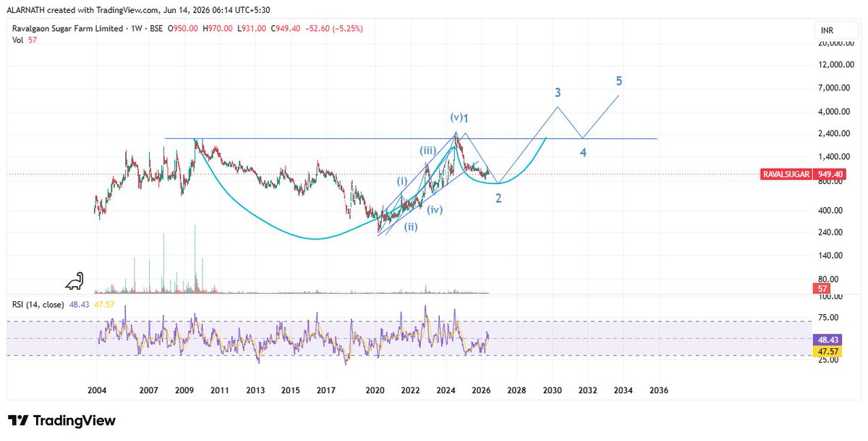Click the 2028 year on time axis
The height and width of the screenshot is (441, 868).
tap(516, 390)
